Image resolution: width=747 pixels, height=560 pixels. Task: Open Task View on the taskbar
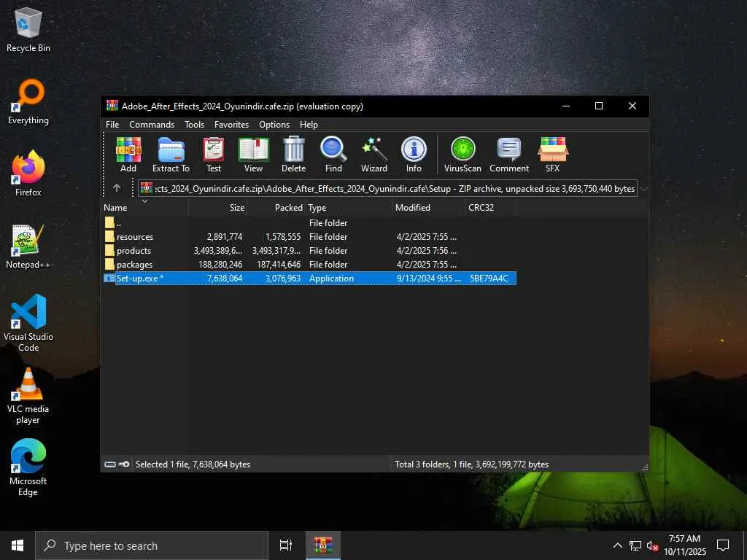coord(286,545)
